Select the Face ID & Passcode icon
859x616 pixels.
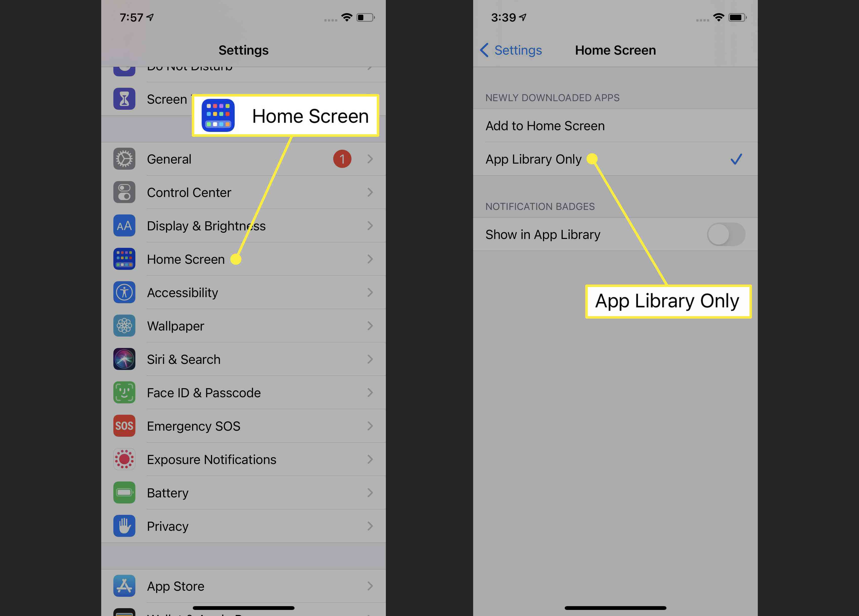pos(125,392)
